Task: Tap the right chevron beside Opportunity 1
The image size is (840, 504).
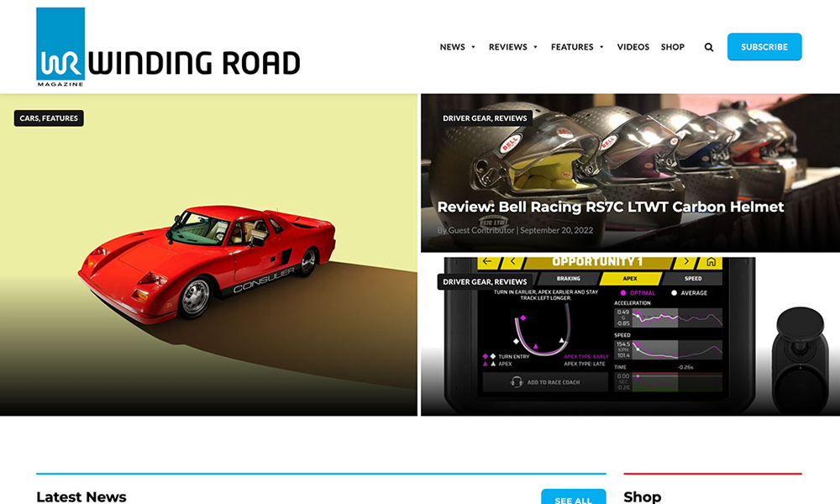Action: [x=686, y=262]
